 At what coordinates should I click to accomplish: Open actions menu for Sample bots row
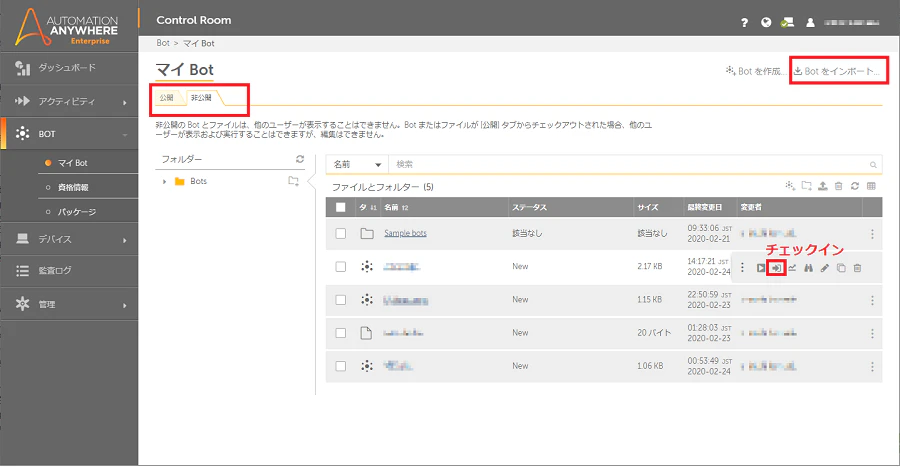tap(872, 234)
